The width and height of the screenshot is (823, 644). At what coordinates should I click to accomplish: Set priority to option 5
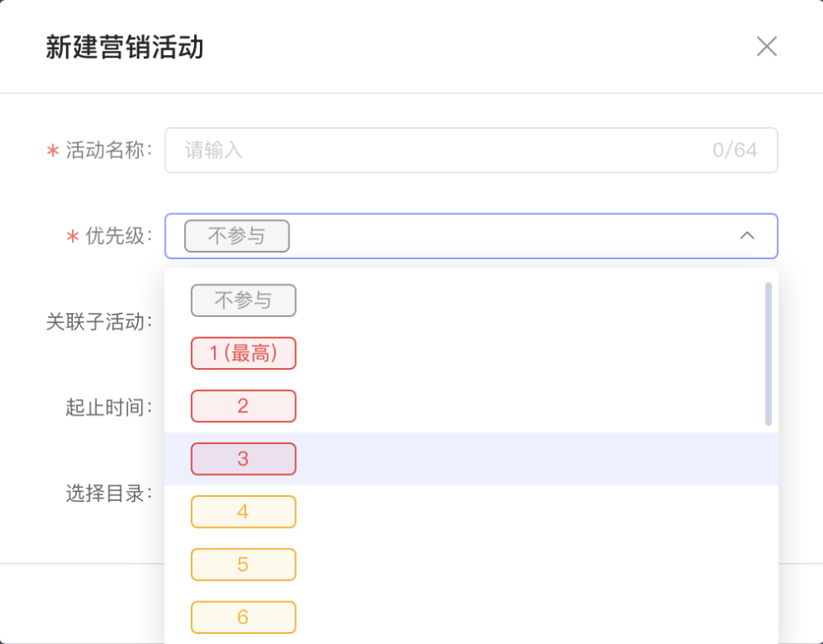pyautogui.click(x=243, y=564)
